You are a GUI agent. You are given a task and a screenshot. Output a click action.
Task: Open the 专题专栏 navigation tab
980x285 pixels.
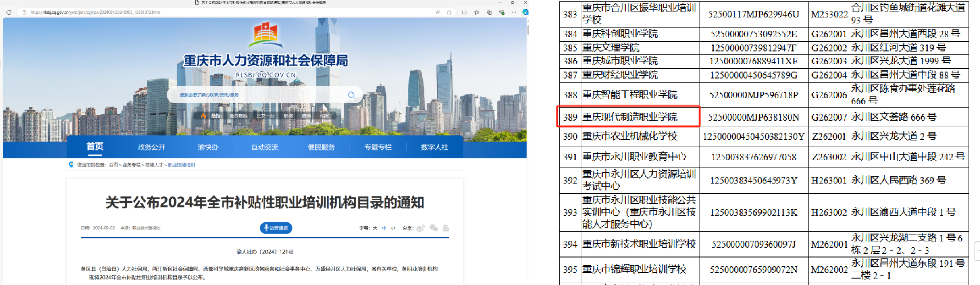tap(378, 147)
